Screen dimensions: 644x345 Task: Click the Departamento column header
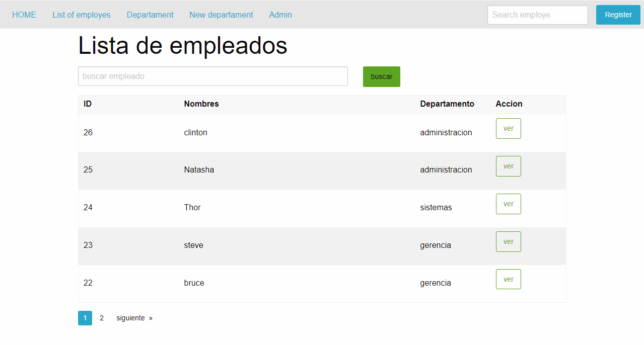tap(447, 104)
